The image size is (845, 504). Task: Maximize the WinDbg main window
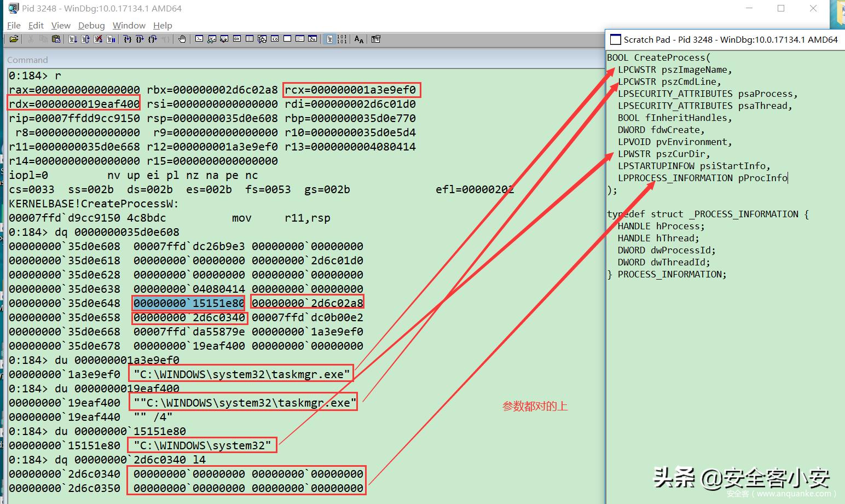(781, 8)
